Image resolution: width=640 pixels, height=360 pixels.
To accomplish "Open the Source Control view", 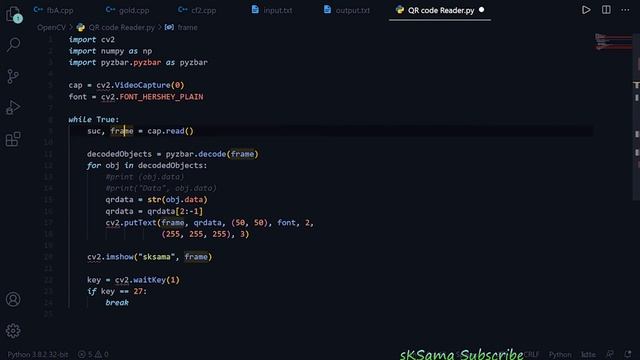I will (x=13, y=76).
